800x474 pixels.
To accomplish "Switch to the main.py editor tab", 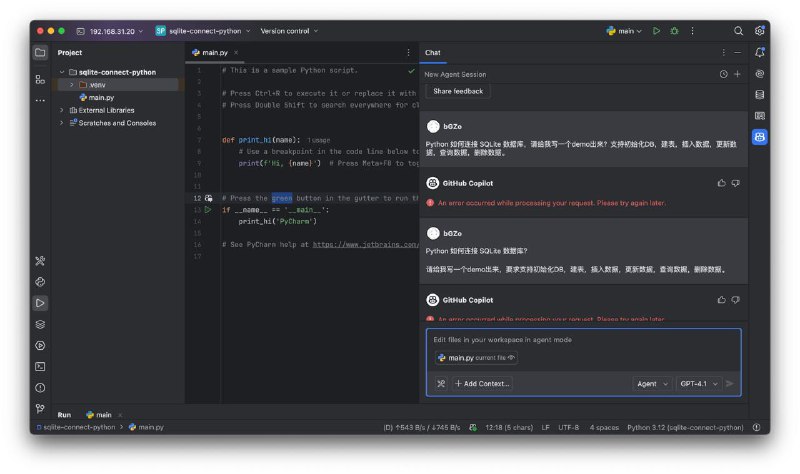I will [x=210, y=52].
